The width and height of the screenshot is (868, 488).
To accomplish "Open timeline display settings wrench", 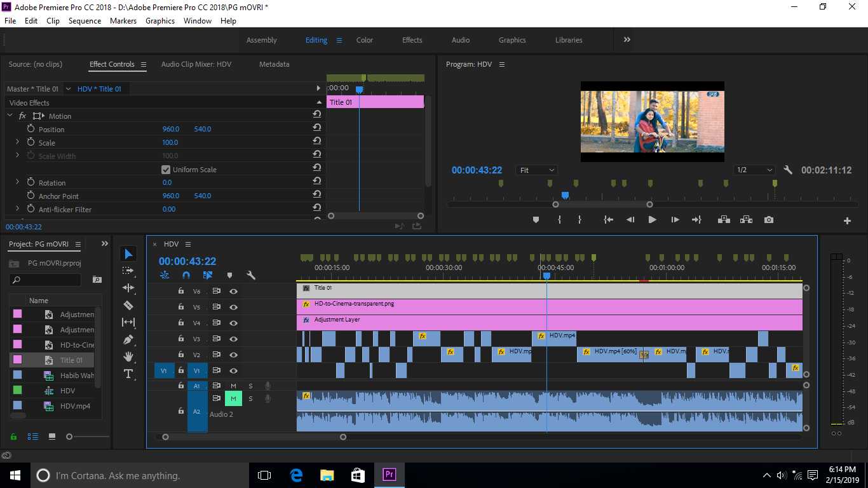I will [x=251, y=275].
